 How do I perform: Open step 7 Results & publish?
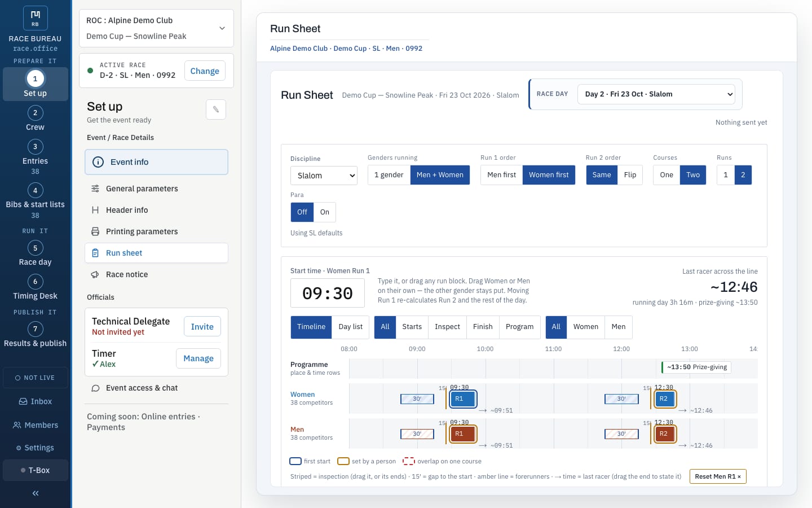(x=35, y=335)
